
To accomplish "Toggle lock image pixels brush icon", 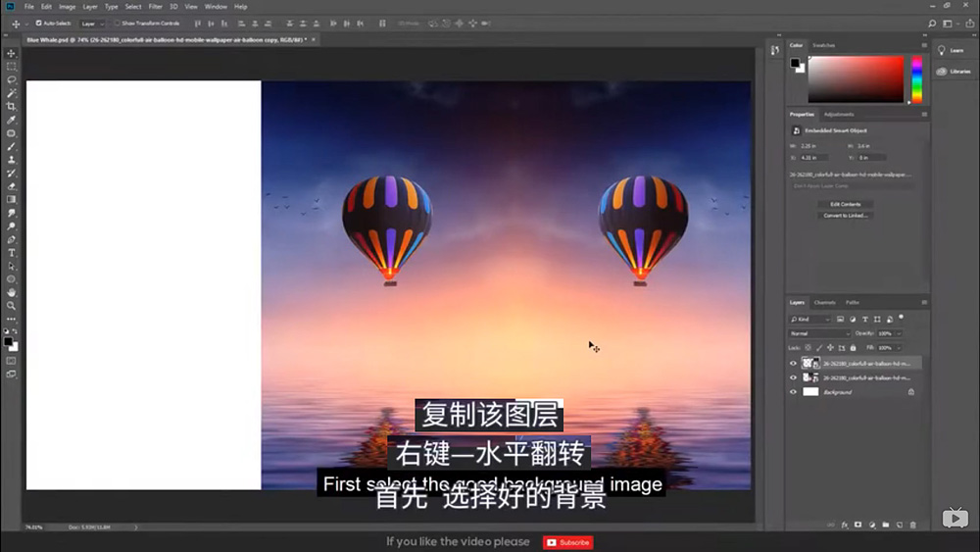I will [819, 348].
